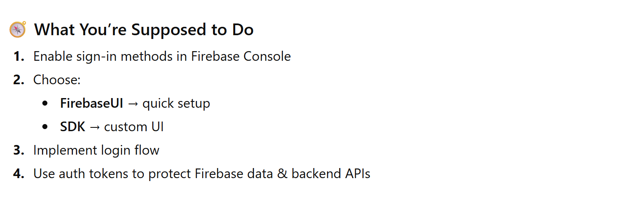Image resolution: width=644 pixels, height=202 pixels.
Task: Click the arrow after SDK
Action: click(x=94, y=127)
